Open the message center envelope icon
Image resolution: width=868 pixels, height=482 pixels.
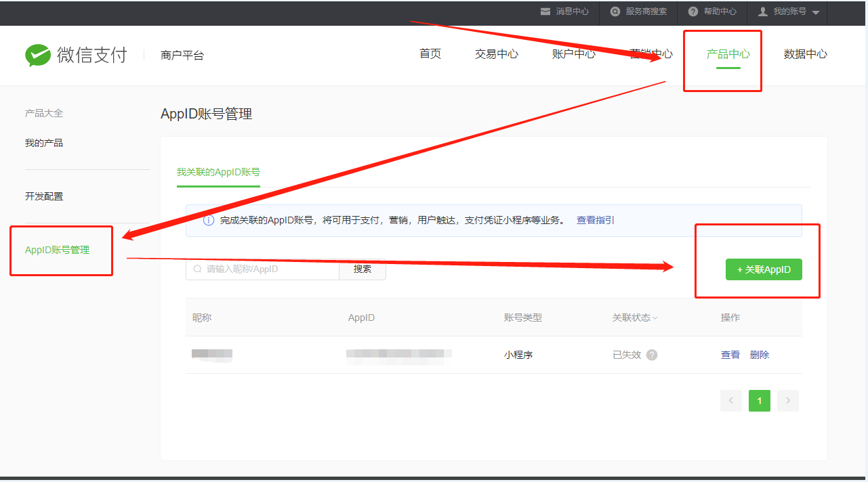[x=545, y=12]
